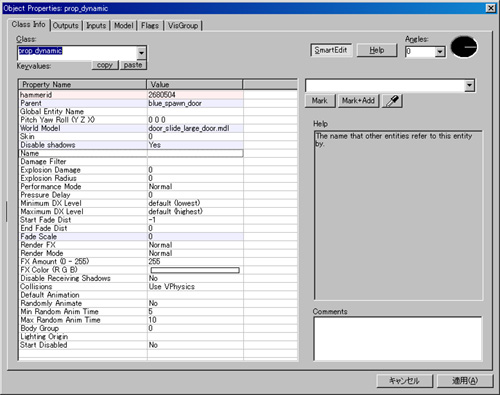Click the キャンセル cancel button
Viewport: 500px width, 395px height.
[404, 381]
